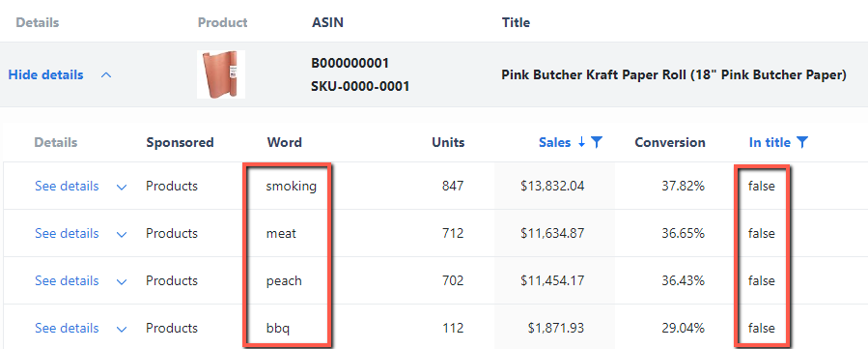
Task: Click the In title column header
Action: [x=770, y=142]
